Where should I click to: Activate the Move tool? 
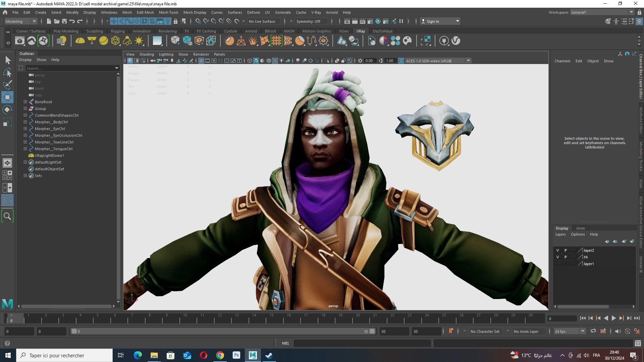pyautogui.click(x=7, y=97)
